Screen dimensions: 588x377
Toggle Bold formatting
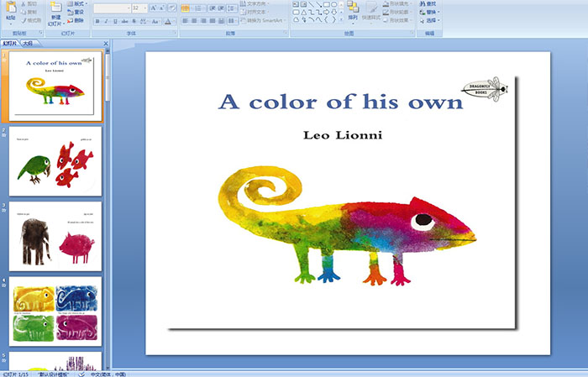(x=97, y=21)
